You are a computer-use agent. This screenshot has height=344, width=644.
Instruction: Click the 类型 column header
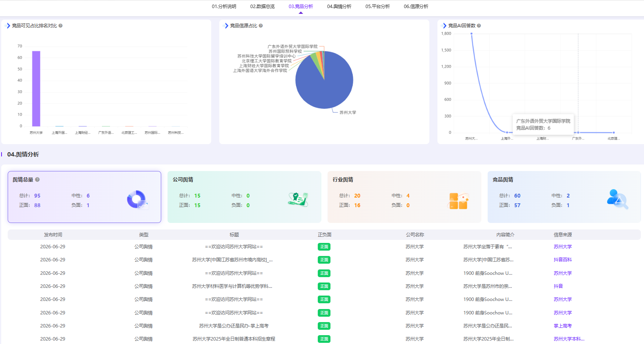tap(143, 235)
